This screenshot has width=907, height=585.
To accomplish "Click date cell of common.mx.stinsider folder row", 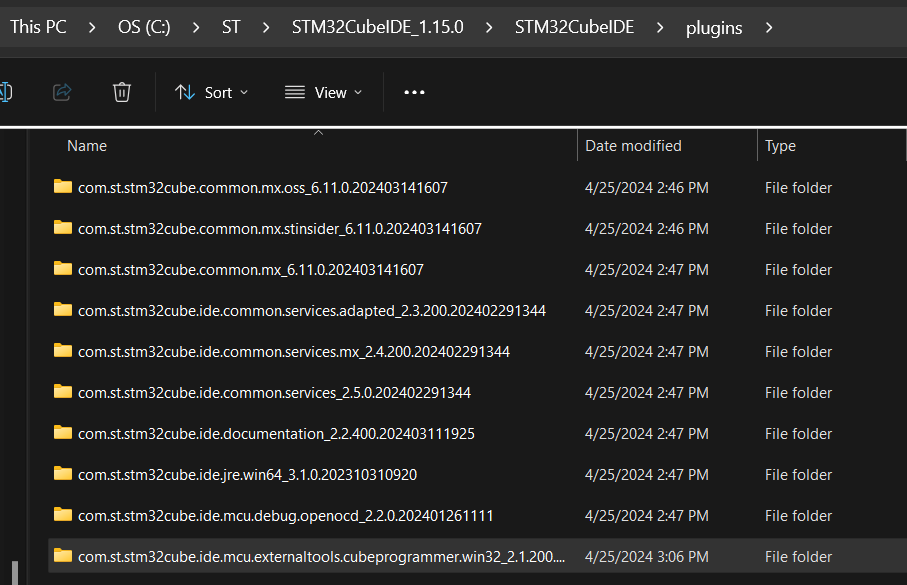I will coord(646,229).
